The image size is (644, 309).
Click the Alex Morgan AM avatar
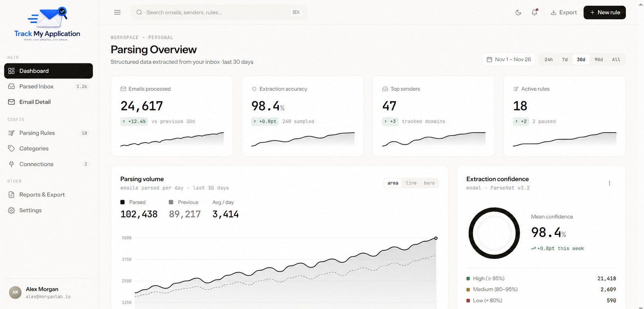(x=15, y=292)
